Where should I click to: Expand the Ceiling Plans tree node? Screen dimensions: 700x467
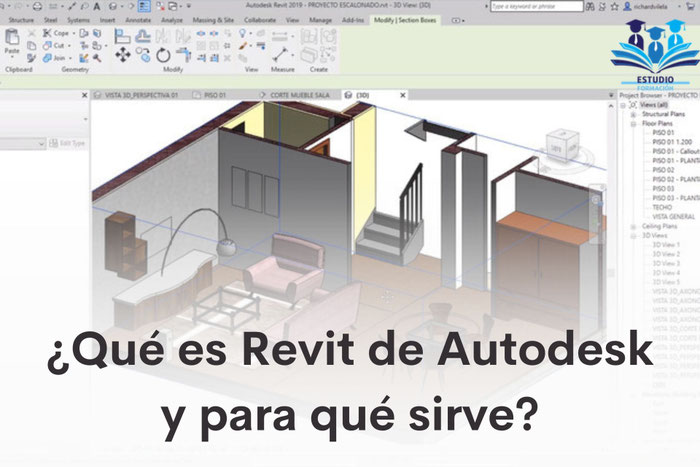(x=632, y=227)
